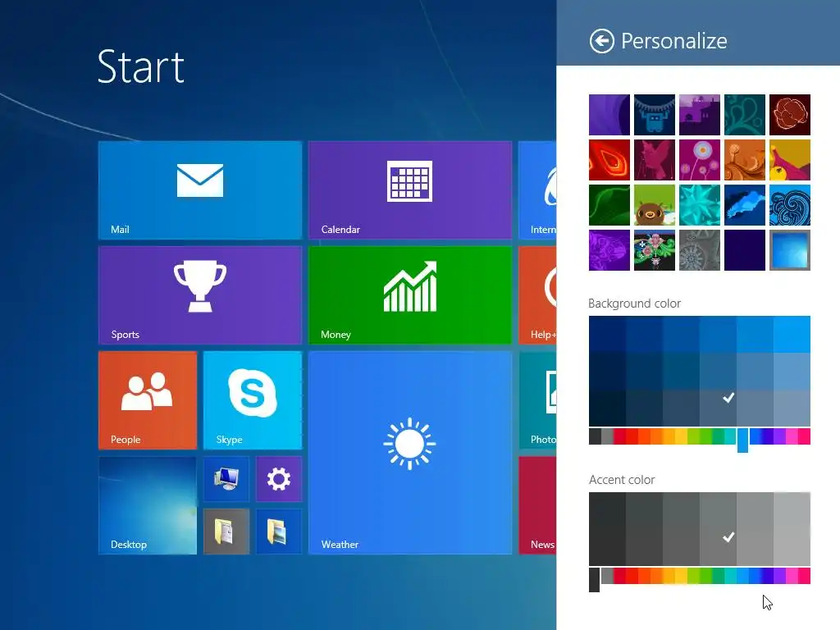The image size is (840, 630).
Task: Open the documents folder small tile
Action: pos(226,532)
